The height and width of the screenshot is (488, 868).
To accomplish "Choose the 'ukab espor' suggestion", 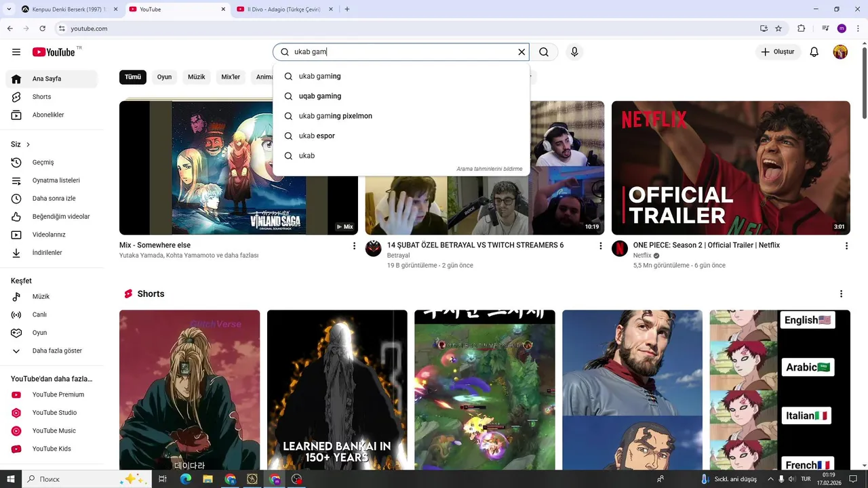I will pyautogui.click(x=401, y=136).
